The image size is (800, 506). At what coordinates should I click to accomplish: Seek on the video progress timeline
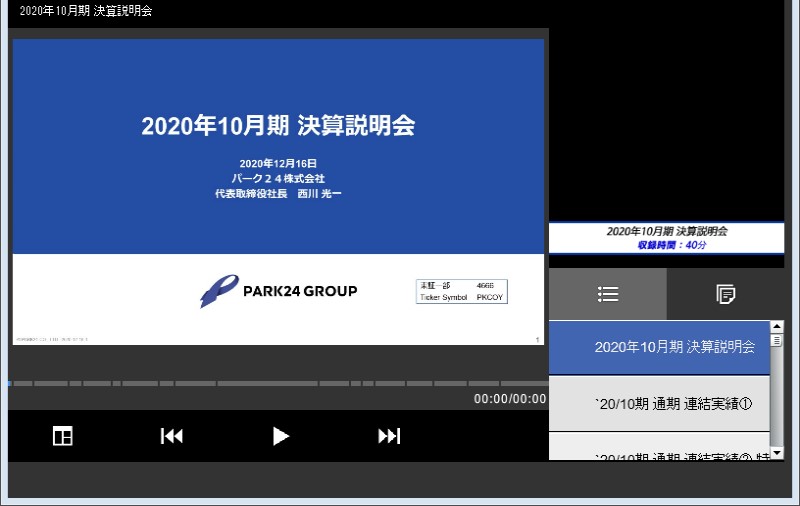click(x=279, y=383)
